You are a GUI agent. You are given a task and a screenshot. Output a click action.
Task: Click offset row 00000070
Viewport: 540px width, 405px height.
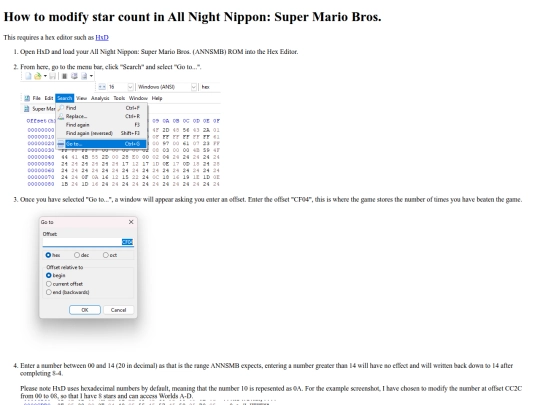pyautogui.click(x=41, y=177)
